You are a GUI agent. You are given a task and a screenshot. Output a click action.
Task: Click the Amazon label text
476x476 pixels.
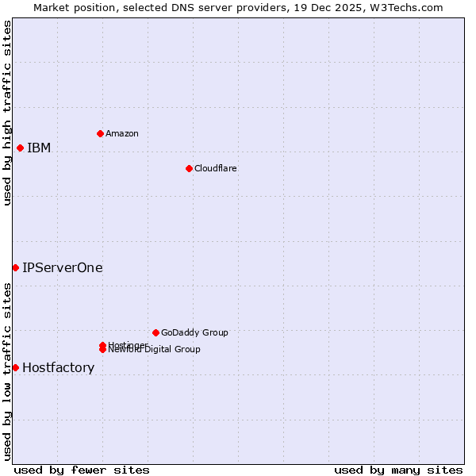[122, 133]
